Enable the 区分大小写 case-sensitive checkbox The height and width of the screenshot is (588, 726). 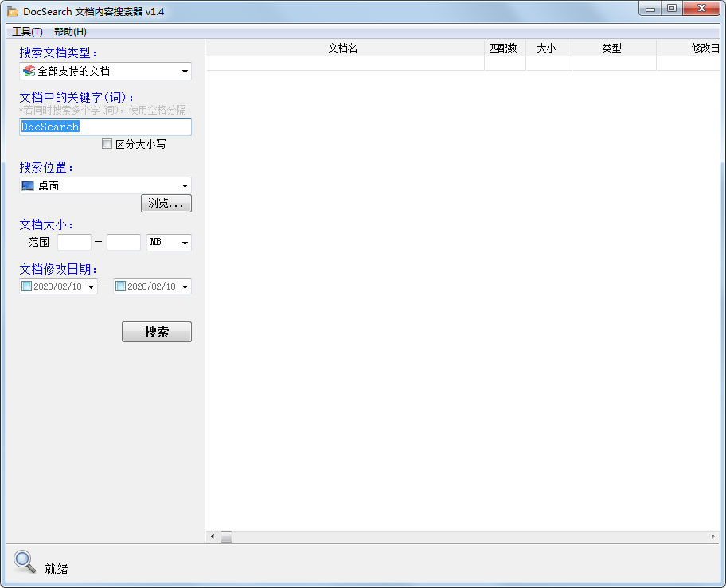point(107,144)
